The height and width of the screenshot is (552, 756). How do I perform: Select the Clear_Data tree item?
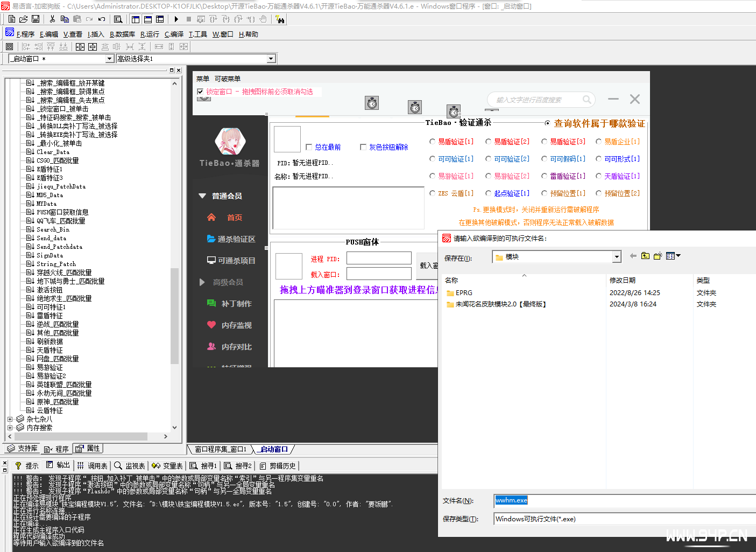pyautogui.click(x=53, y=152)
